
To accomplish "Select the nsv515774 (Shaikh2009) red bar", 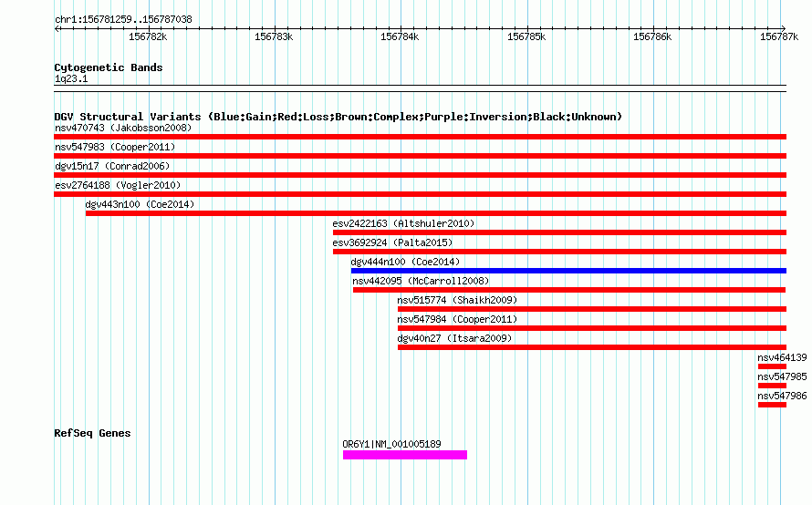I will coord(592,309).
